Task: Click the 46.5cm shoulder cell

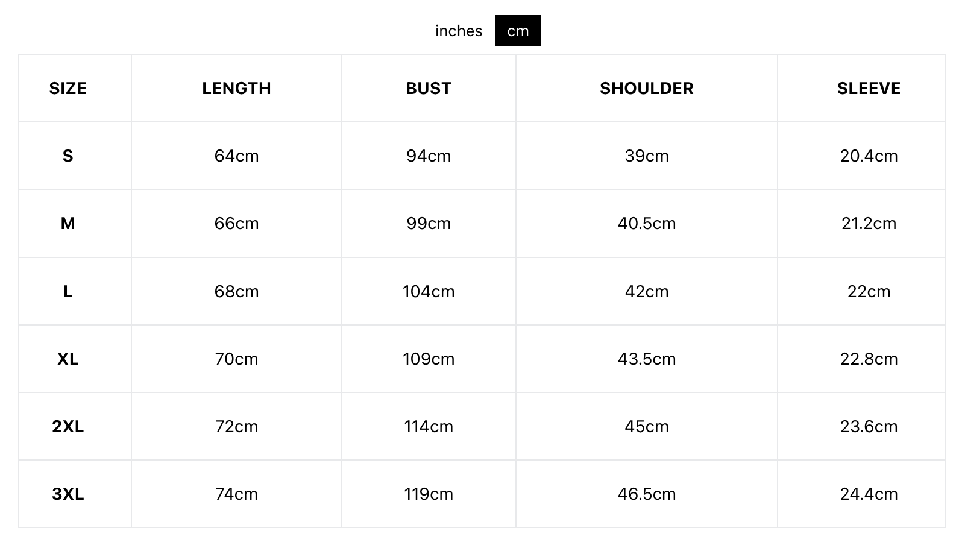Action: (646, 494)
